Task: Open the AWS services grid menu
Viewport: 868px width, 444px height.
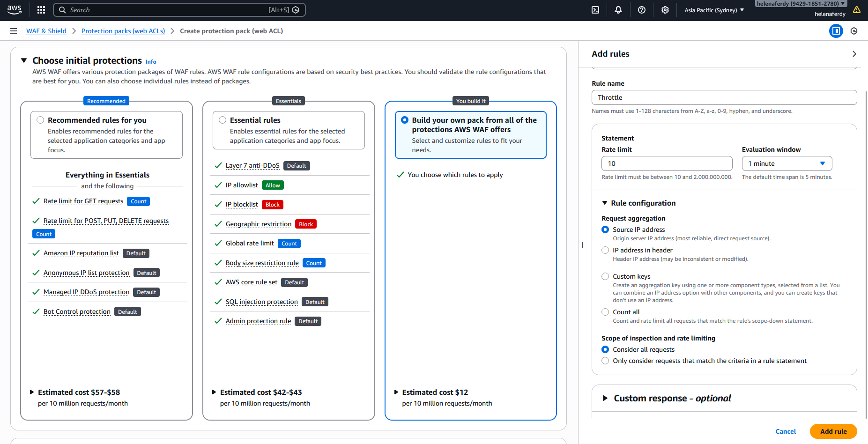Action: (x=41, y=10)
